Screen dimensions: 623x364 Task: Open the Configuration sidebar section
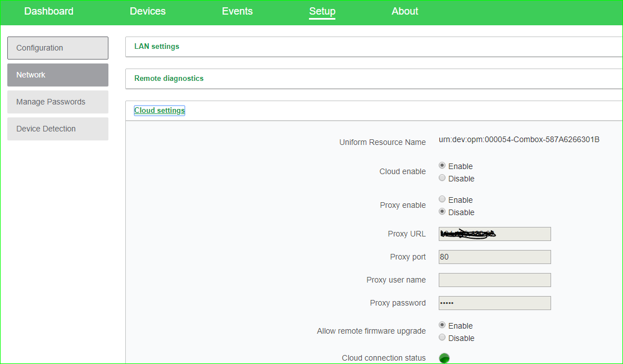coord(58,48)
